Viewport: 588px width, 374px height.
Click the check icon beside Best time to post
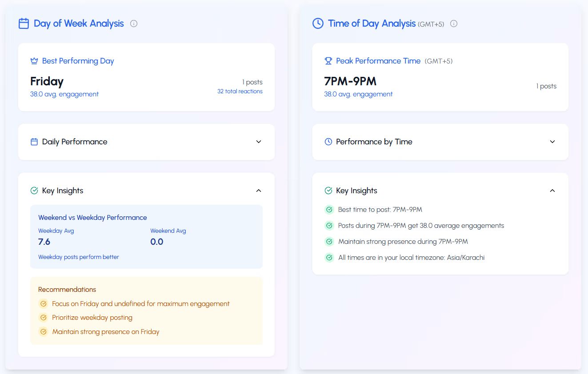click(x=329, y=210)
